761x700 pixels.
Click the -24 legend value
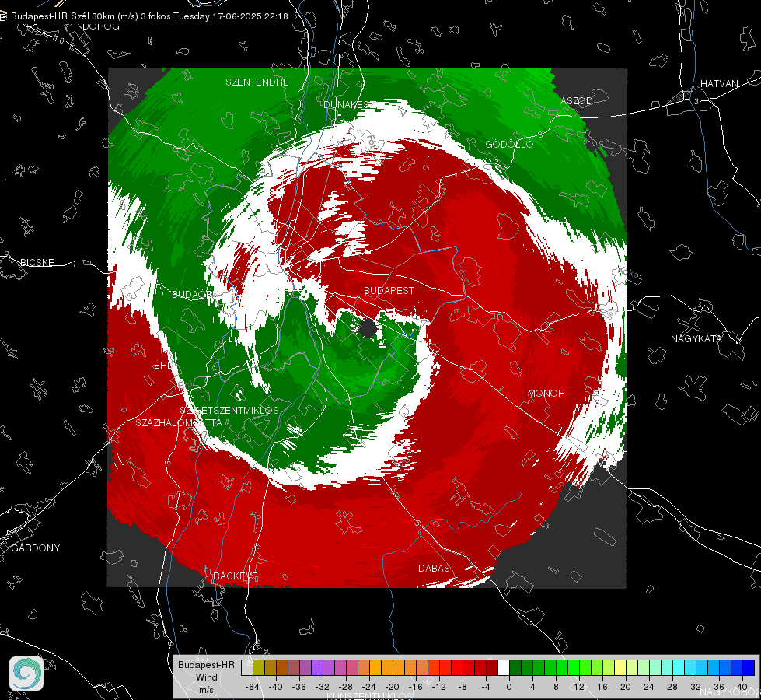369,687
